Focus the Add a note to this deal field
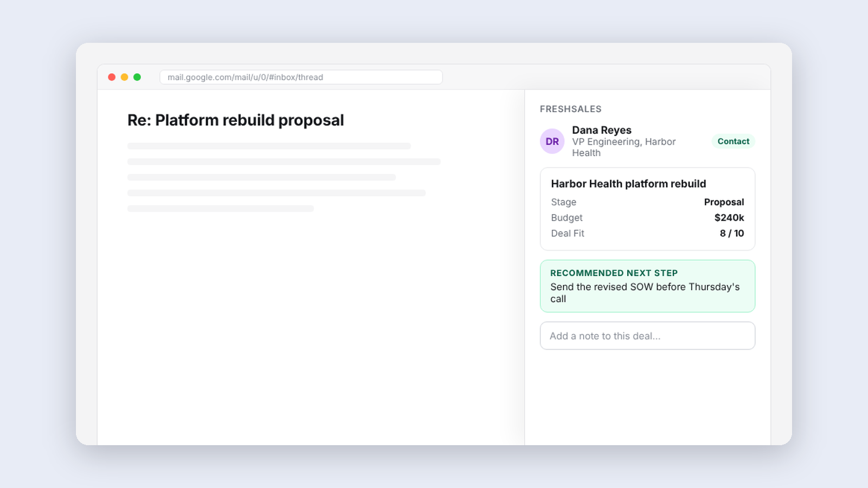The image size is (868, 488). (647, 336)
